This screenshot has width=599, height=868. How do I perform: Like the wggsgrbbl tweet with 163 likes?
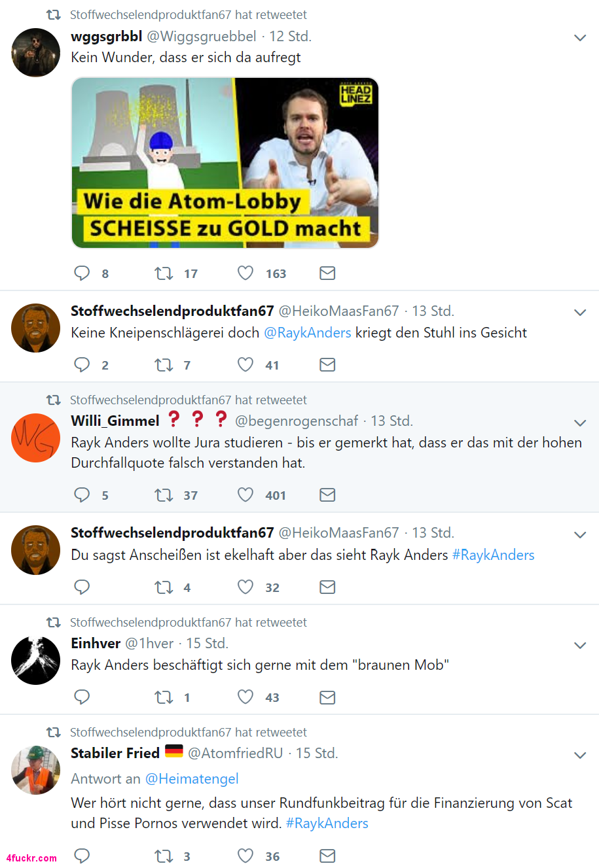click(x=245, y=273)
